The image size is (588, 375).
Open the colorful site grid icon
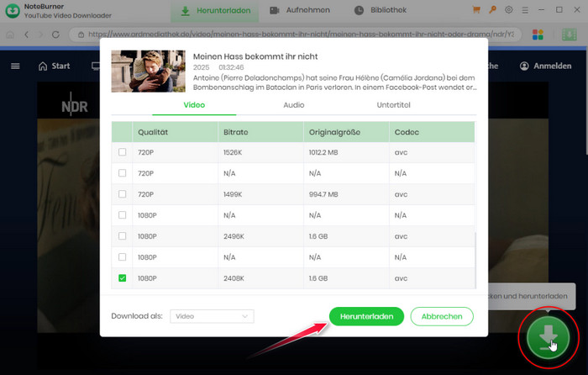(x=538, y=34)
